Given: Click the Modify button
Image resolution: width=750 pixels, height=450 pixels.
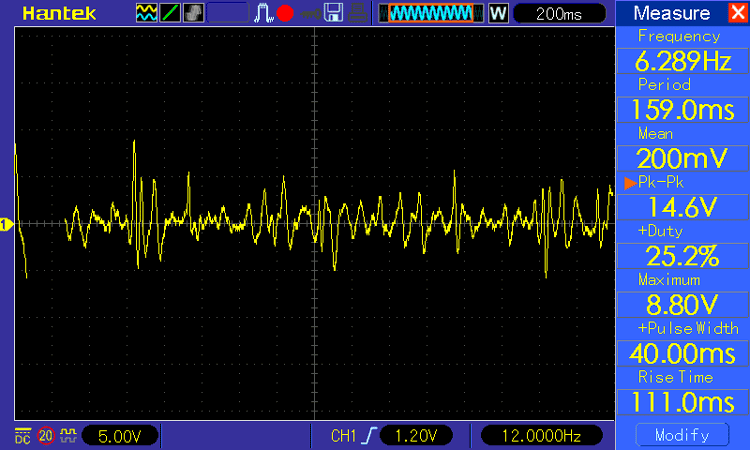Looking at the screenshot, I should pyautogui.click(x=683, y=435).
